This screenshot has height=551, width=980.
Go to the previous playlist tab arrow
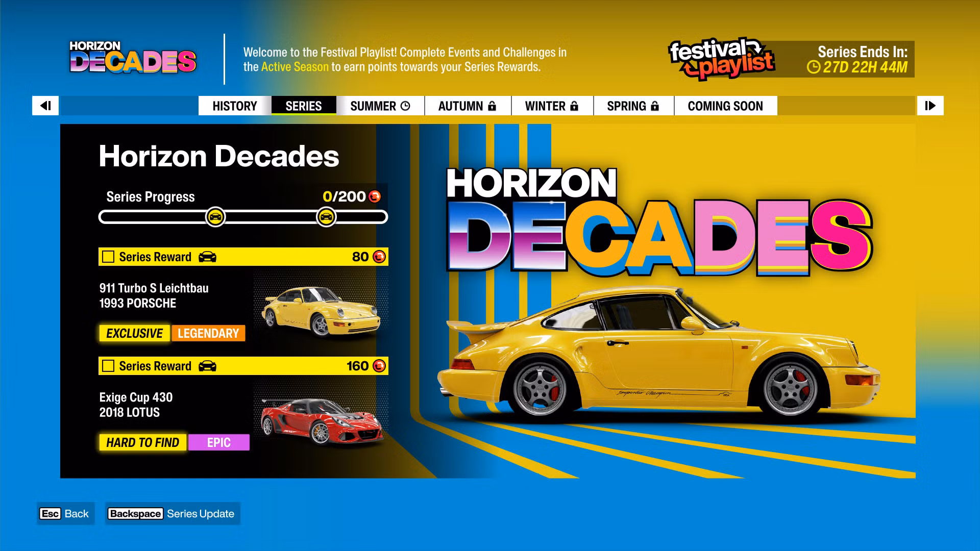45,106
